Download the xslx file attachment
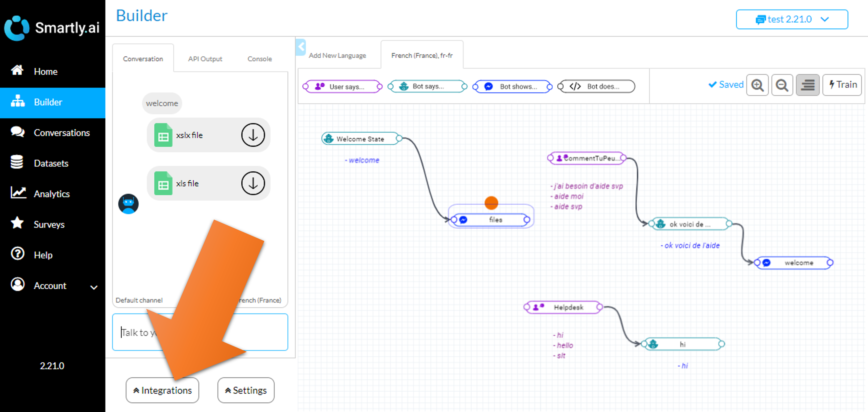Screen dimensions: 868x412 tap(253, 135)
